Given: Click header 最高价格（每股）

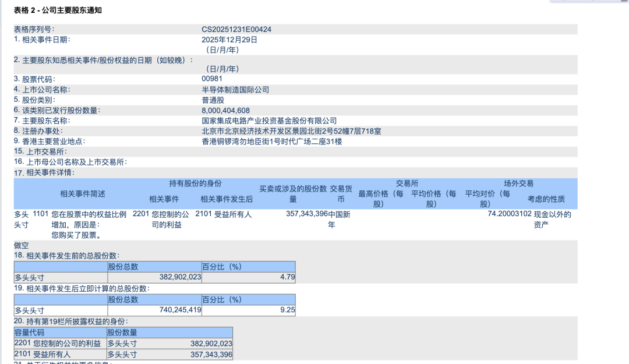Looking at the screenshot, I should [381, 199].
